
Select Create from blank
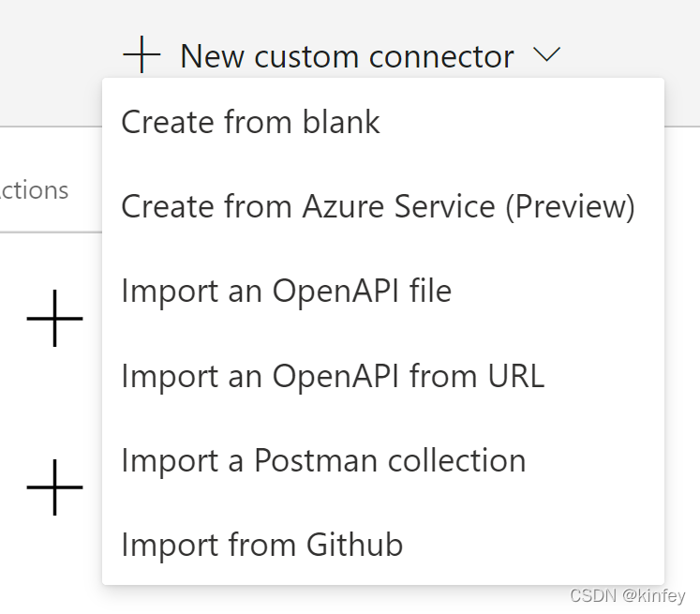(250, 122)
